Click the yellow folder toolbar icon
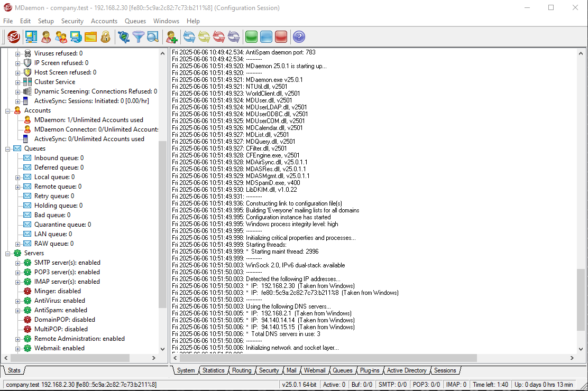588x391 pixels. click(x=91, y=37)
